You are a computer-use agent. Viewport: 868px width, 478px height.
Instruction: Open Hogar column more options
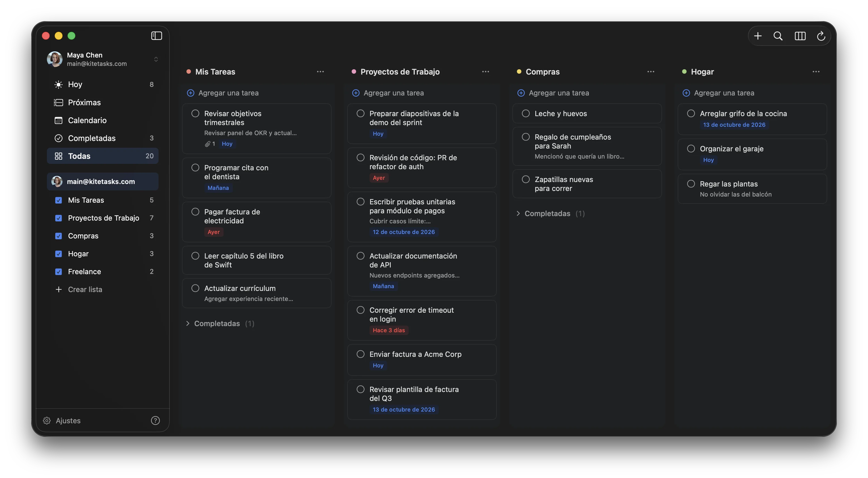(x=816, y=71)
